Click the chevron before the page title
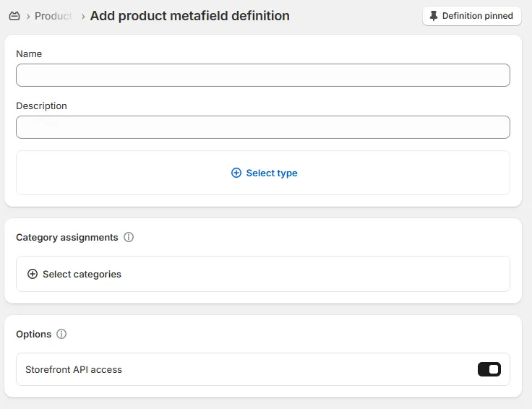532x409 pixels. tap(83, 17)
